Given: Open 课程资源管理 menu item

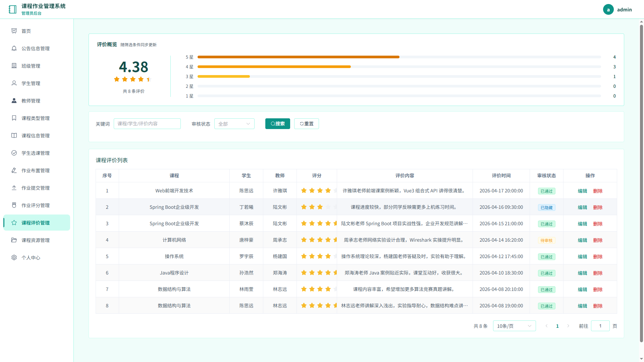Looking at the screenshot, I should [37, 240].
